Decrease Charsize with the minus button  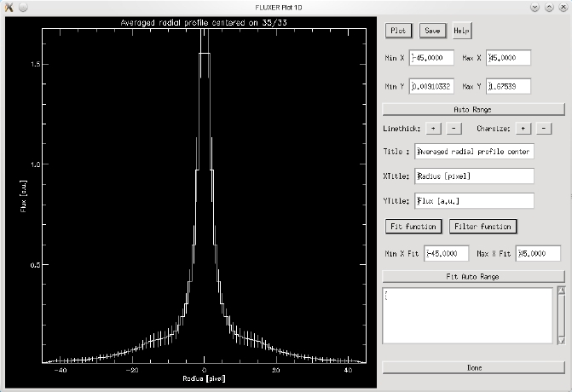pyautogui.click(x=544, y=129)
